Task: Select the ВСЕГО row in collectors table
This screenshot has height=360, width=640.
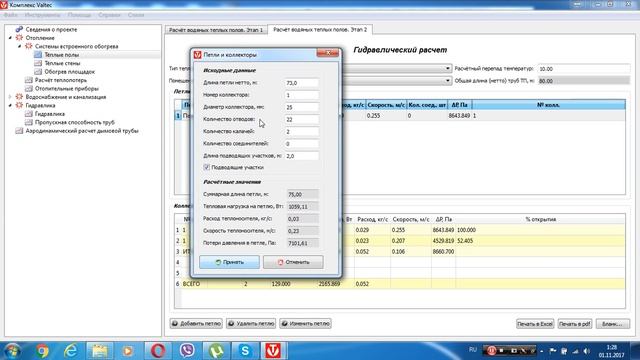Action: [x=400, y=284]
